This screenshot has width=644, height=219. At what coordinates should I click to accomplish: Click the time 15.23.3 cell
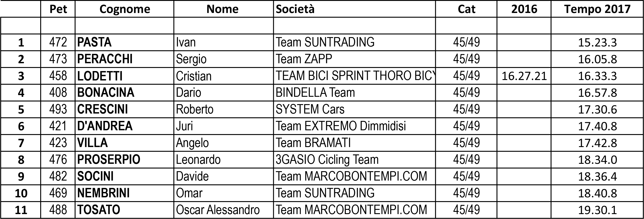(597, 42)
